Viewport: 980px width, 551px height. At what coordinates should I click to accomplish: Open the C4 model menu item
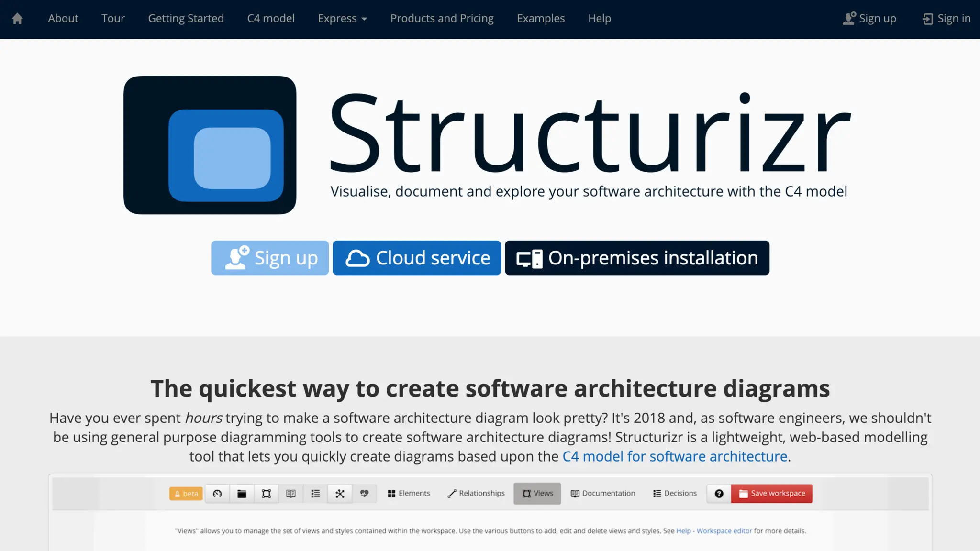click(x=271, y=19)
